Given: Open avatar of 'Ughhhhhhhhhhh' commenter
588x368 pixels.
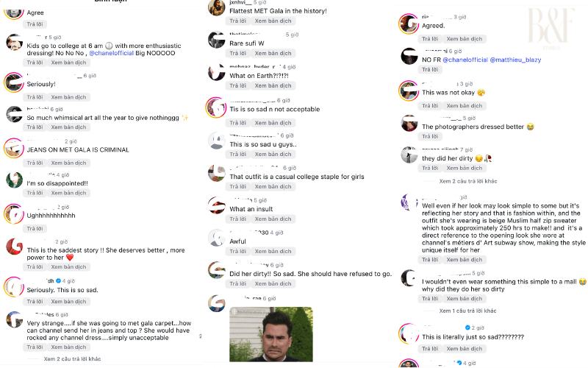Looking at the screenshot, I should pyautogui.click(x=14, y=213).
